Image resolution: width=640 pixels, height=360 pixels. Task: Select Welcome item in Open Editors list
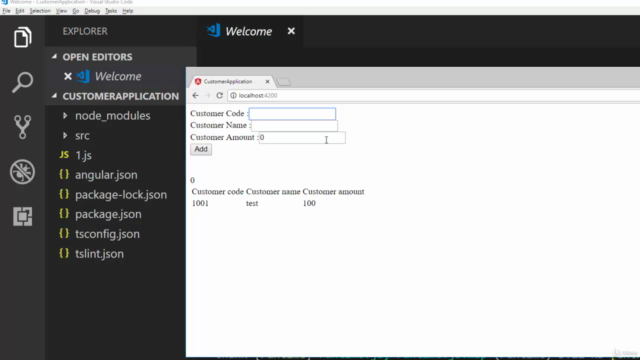(118, 76)
